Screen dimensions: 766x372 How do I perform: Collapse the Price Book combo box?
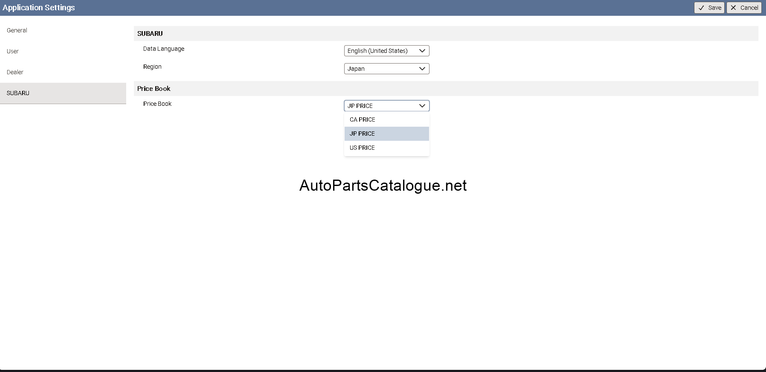(386, 106)
